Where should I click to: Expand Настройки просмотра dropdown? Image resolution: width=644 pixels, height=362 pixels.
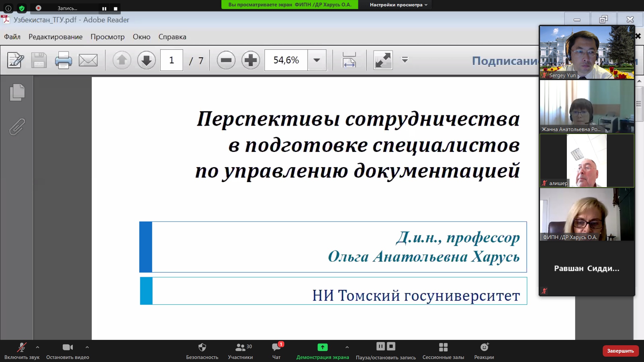398,5
